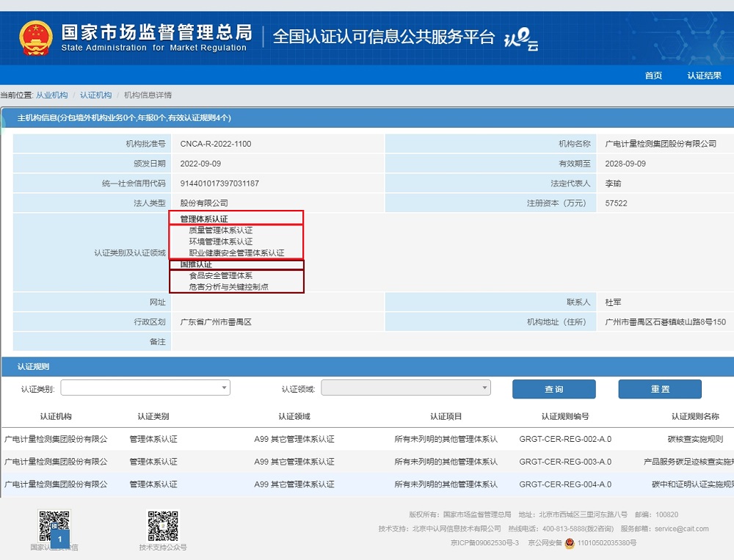Select the 食品安全管理体系 item
734x560 pixels.
point(220,276)
